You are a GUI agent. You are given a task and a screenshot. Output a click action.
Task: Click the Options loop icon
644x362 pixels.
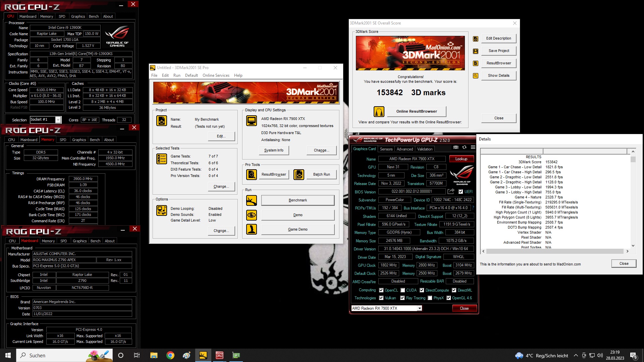[x=162, y=210]
